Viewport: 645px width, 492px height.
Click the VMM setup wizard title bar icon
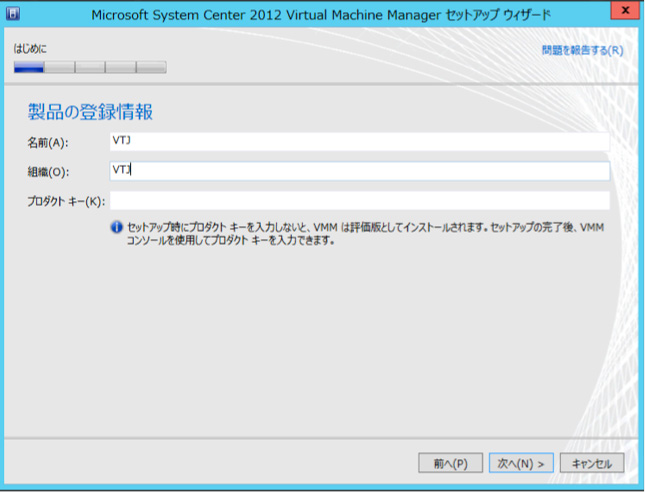(13, 14)
